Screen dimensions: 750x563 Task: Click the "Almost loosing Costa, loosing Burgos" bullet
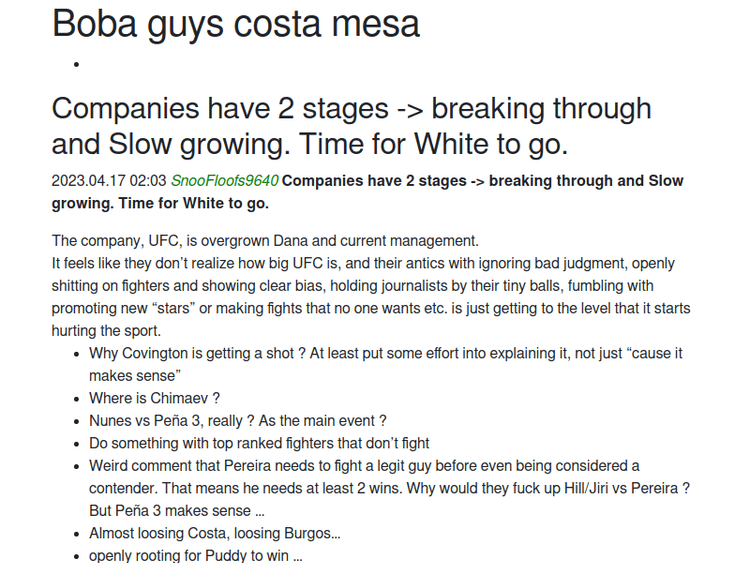(x=214, y=534)
